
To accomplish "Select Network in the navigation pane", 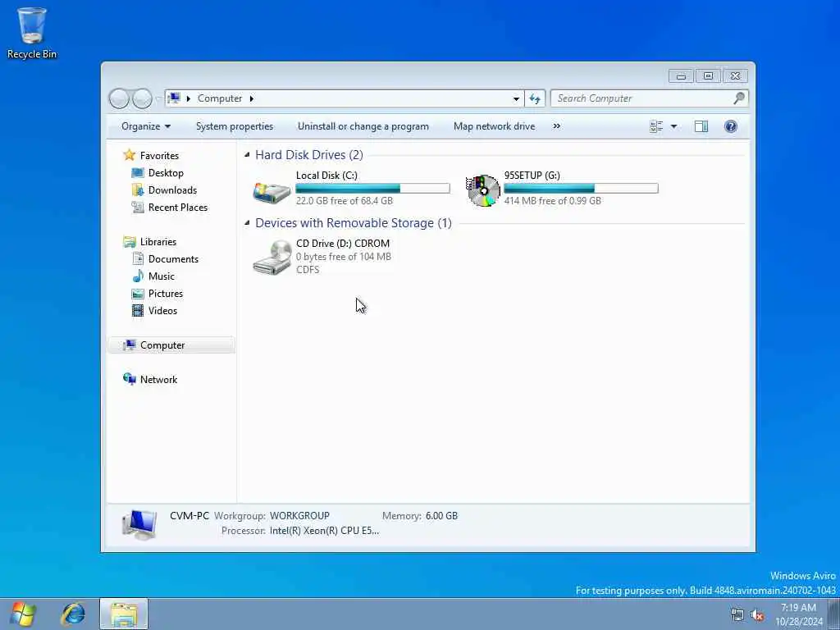I will (x=158, y=379).
